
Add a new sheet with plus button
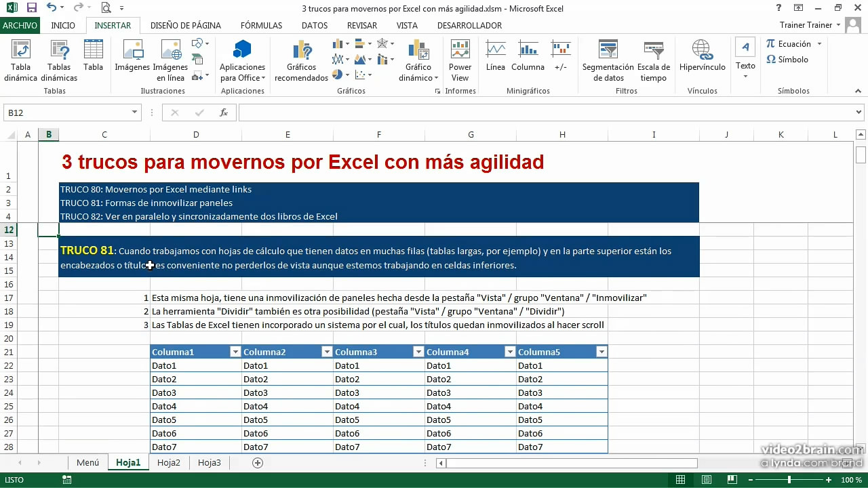[257, 463]
